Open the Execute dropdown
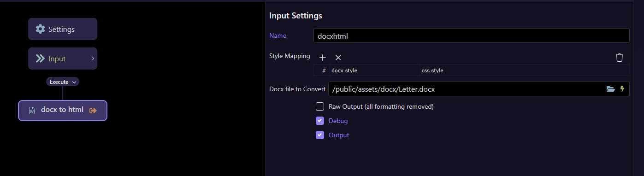The height and width of the screenshot is (176, 644). [x=63, y=82]
